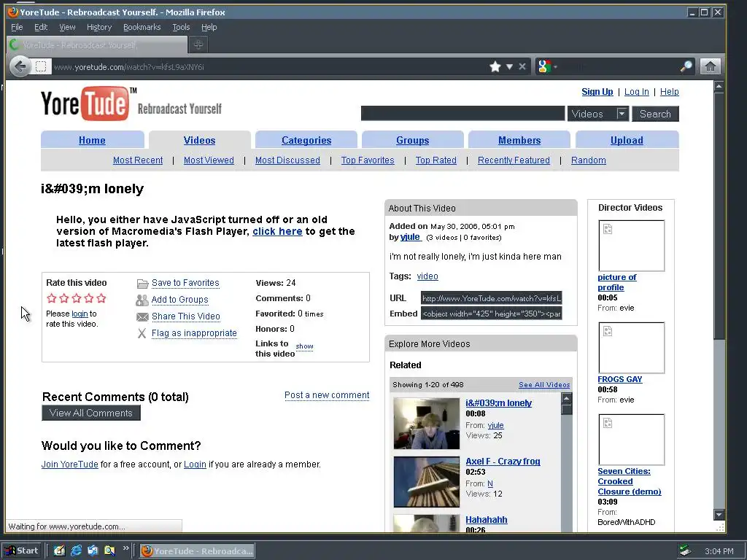The image size is (747, 560).
Task: Open the Most Viewed link
Action: point(209,160)
